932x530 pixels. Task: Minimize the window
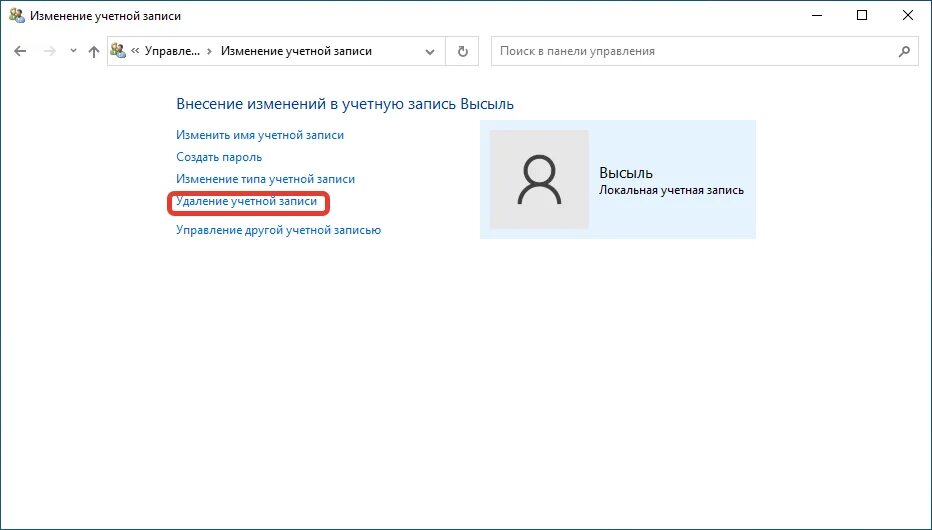pyautogui.click(x=816, y=16)
